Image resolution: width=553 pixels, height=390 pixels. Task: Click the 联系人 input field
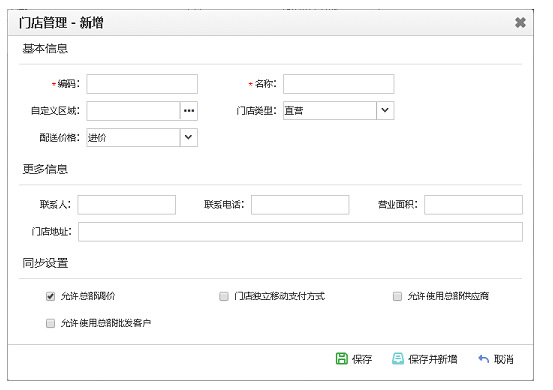[x=127, y=205]
